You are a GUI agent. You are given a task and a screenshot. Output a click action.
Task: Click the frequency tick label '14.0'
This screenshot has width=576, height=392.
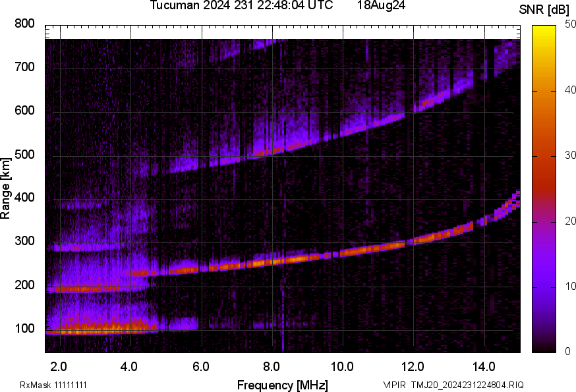(484, 367)
